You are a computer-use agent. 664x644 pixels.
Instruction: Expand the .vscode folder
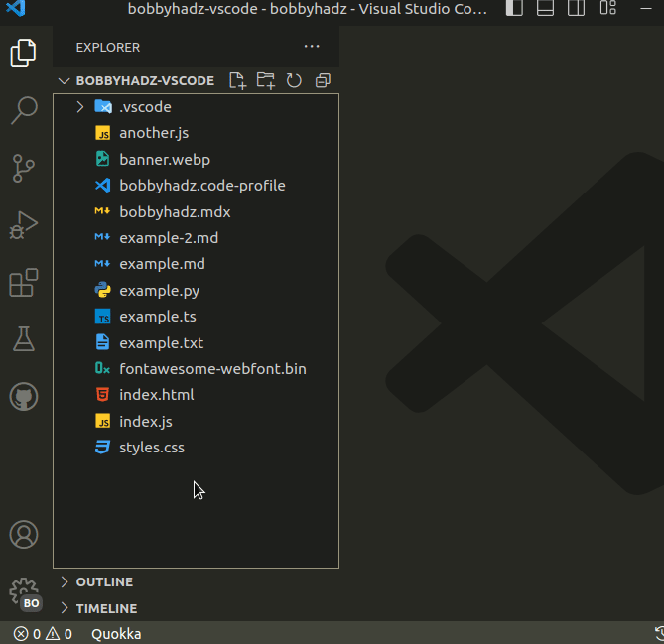tap(197, 107)
